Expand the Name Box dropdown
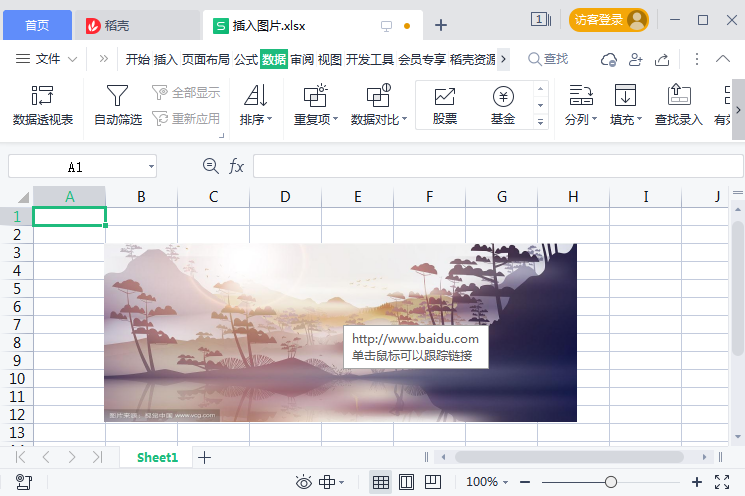 151,166
